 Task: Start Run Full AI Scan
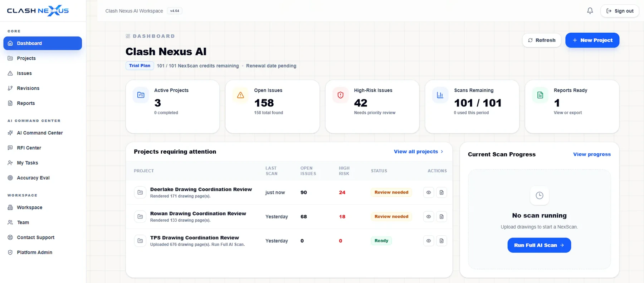click(539, 245)
